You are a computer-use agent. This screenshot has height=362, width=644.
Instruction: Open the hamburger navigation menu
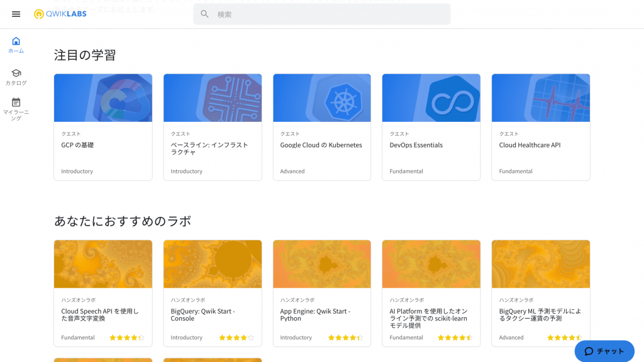tap(16, 14)
